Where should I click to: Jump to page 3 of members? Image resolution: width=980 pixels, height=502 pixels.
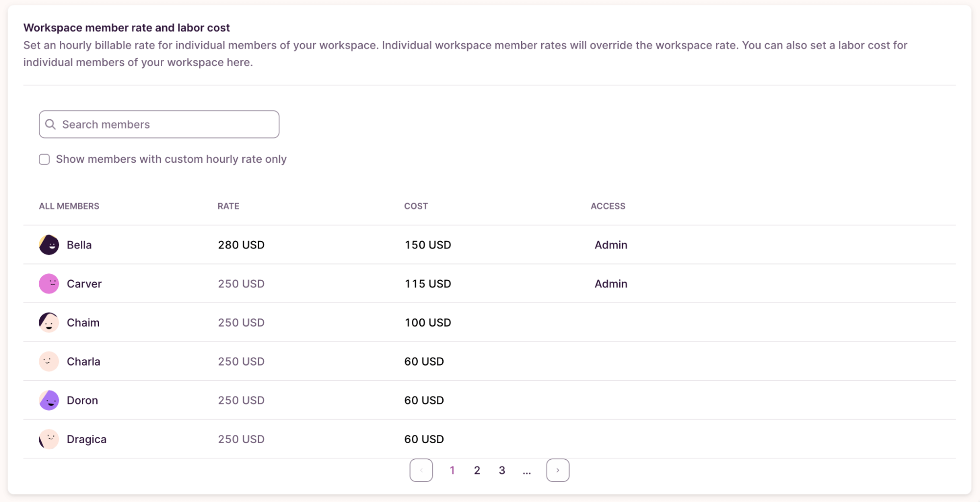pyautogui.click(x=502, y=470)
